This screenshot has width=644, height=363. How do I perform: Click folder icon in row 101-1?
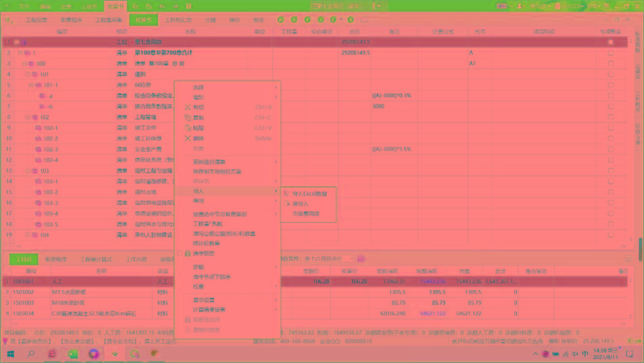[38, 85]
